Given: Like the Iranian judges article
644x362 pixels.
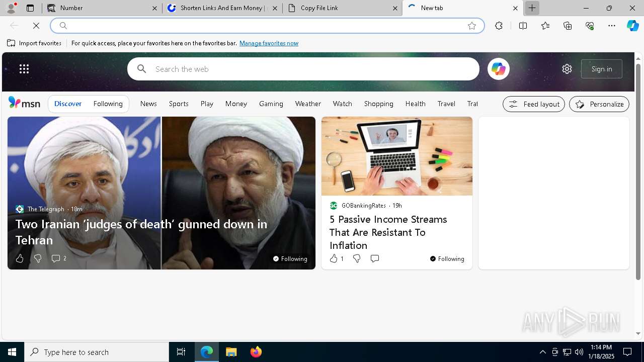Looking at the screenshot, I should coord(20,258).
